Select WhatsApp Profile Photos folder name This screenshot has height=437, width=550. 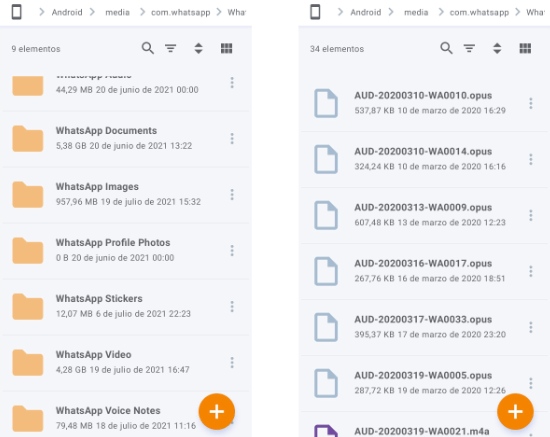tap(113, 242)
